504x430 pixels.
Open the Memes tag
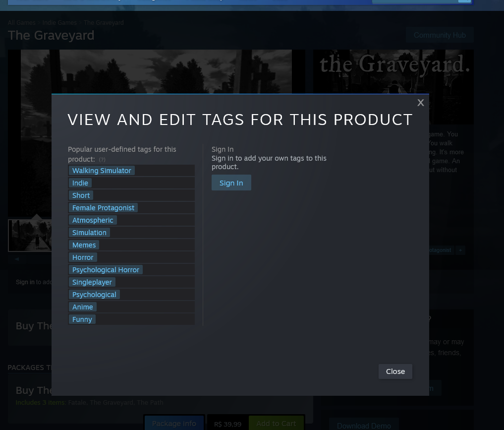tap(84, 245)
